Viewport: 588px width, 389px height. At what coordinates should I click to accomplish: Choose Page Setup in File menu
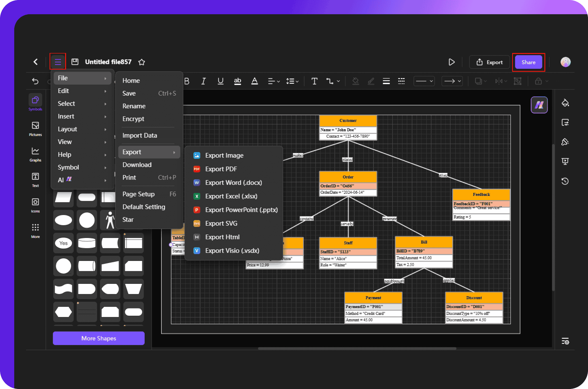pos(149,194)
